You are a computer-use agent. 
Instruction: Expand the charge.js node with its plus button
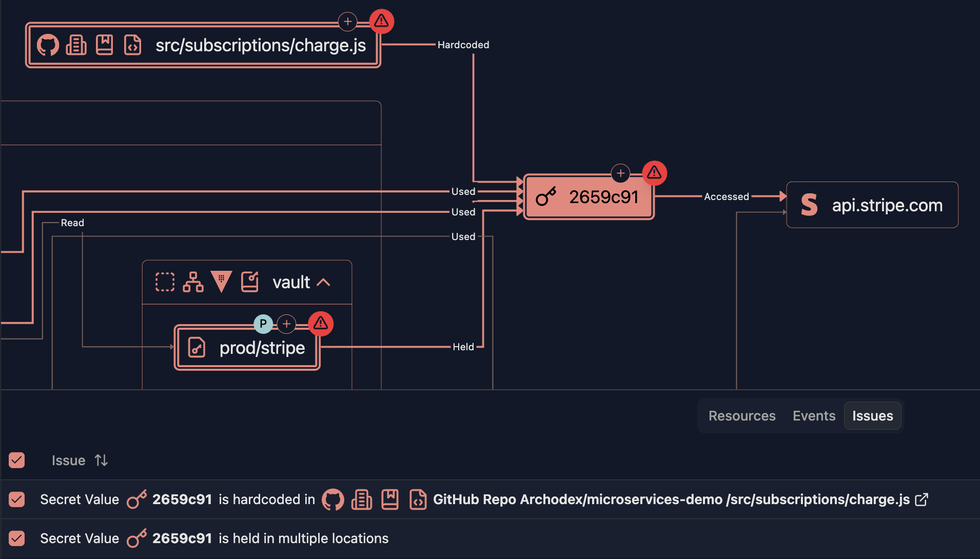(x=348, y=21)
